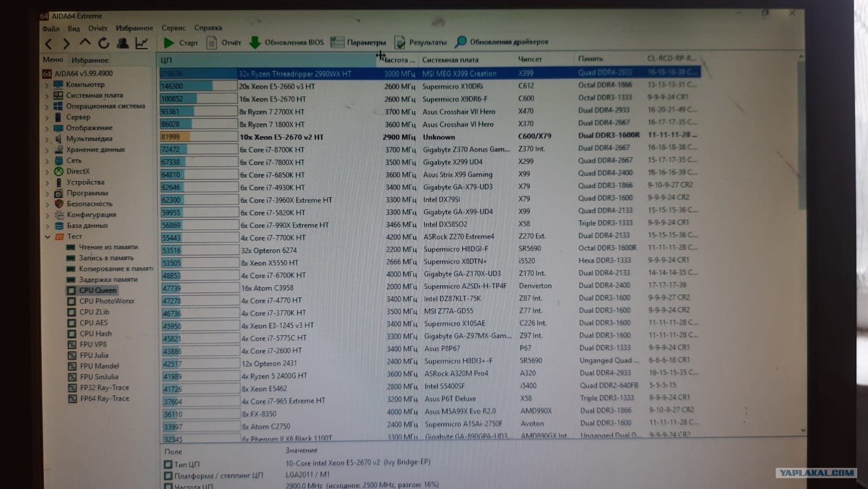Image resolution: width=868 pixels, height=489 pixels.
Task: Select the CPU Queen test icon
Action: [x=71, y=290]
